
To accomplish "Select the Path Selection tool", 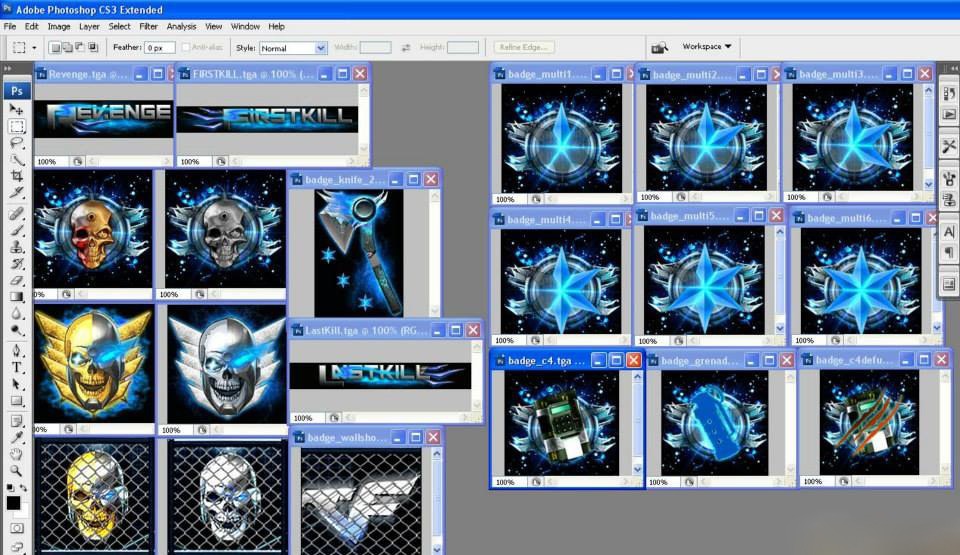I will point(17,384).
